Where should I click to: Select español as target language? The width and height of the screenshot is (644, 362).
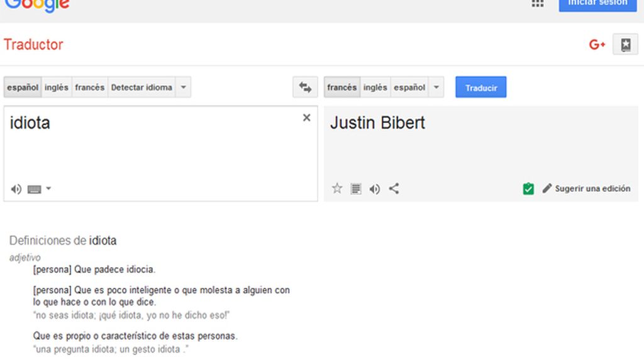pos(409,87)
